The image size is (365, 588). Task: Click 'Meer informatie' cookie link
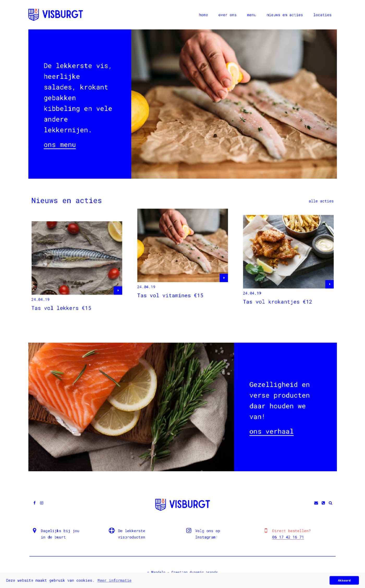click(x=114, y=580)
